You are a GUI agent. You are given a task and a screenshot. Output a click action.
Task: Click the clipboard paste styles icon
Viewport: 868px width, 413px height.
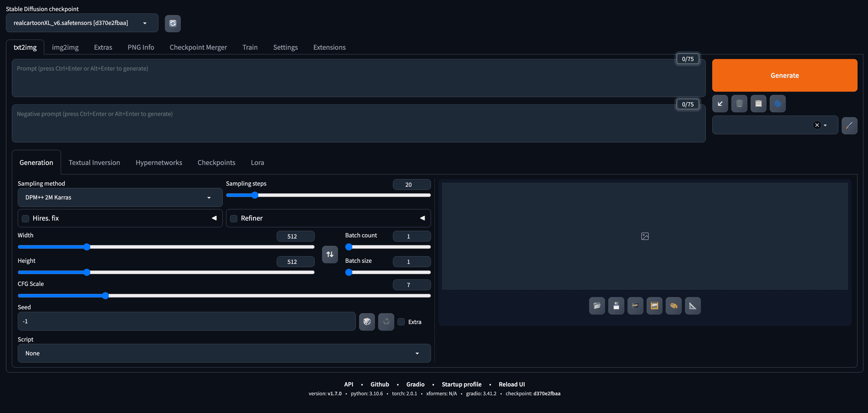[758, 104]
